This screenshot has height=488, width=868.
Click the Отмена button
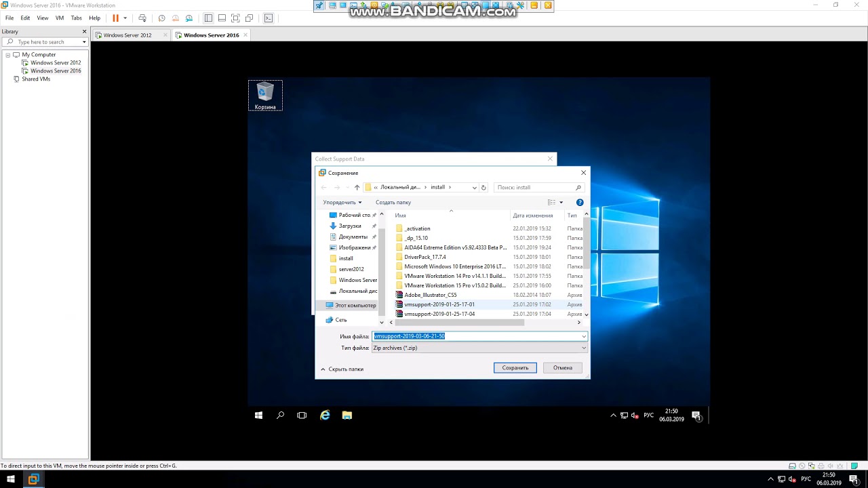[563, 368]
